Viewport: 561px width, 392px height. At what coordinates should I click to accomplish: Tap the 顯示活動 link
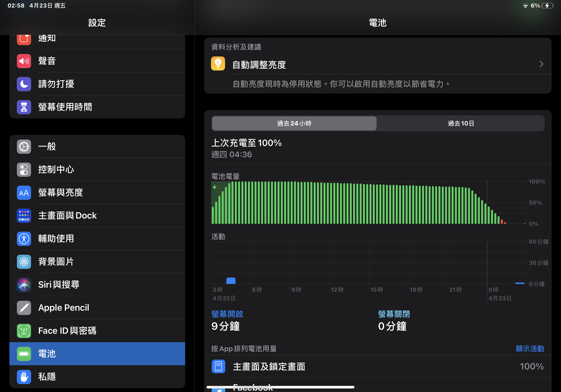(530, 349)
